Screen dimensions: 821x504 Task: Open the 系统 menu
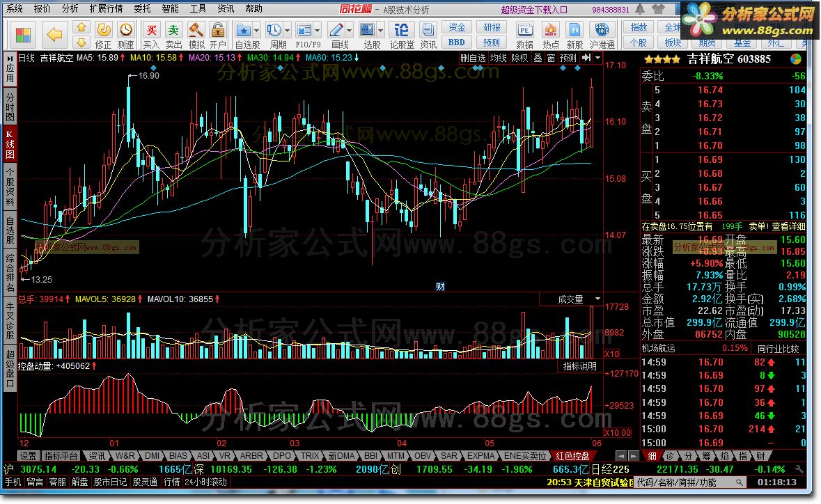pos(14,9)
